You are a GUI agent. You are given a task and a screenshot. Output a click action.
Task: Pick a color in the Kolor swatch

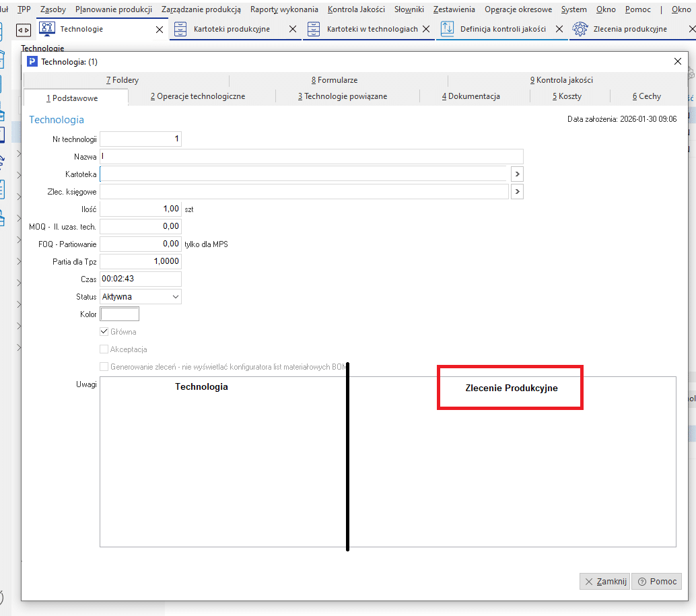pos(119,314)
